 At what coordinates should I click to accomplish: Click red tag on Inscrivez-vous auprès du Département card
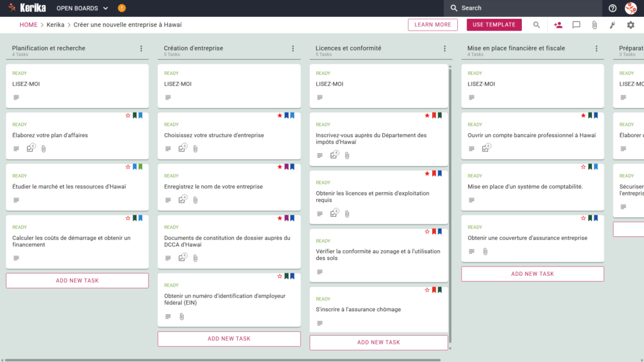434,116
